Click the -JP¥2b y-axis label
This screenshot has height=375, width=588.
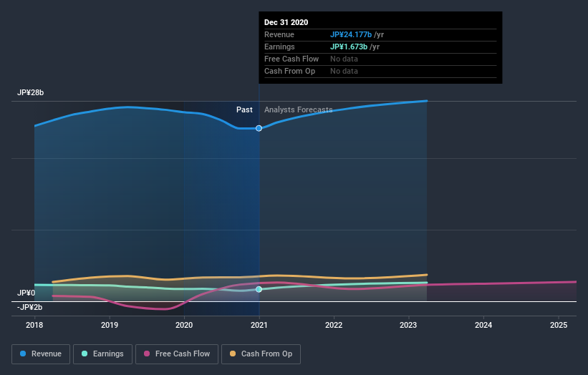[29, 307]
